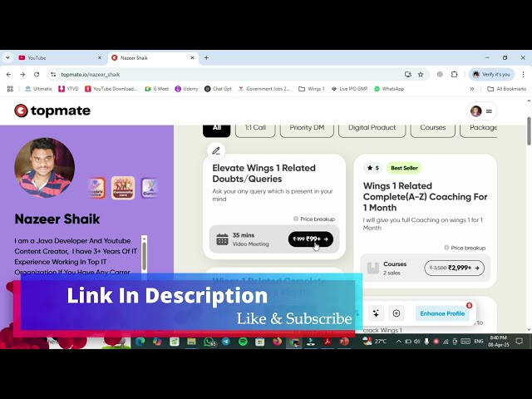Click the Enhance Profile button

coord(442,313)
